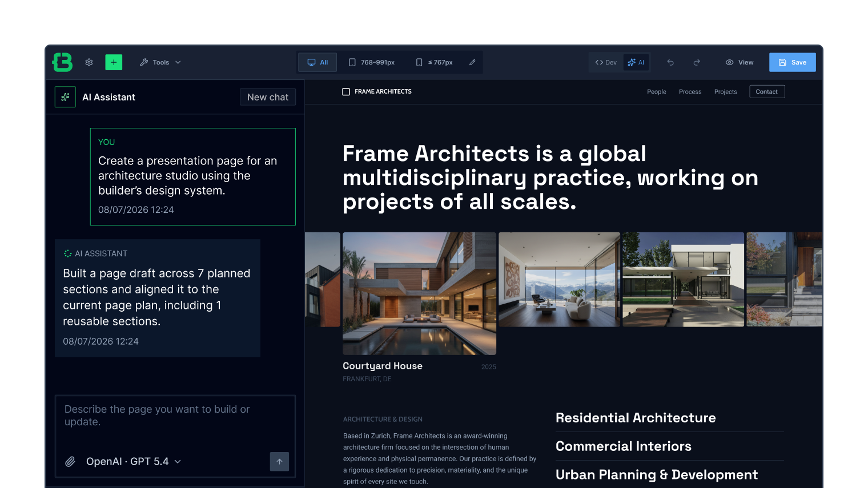Open the People nav link
Viewport: 868px width, 488px height.
tap(657, 91)
